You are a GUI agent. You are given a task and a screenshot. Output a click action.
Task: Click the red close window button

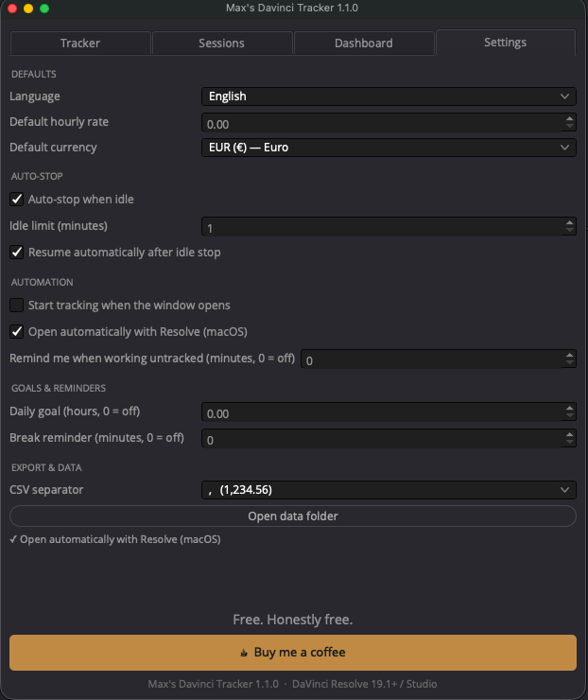[12, 9]
